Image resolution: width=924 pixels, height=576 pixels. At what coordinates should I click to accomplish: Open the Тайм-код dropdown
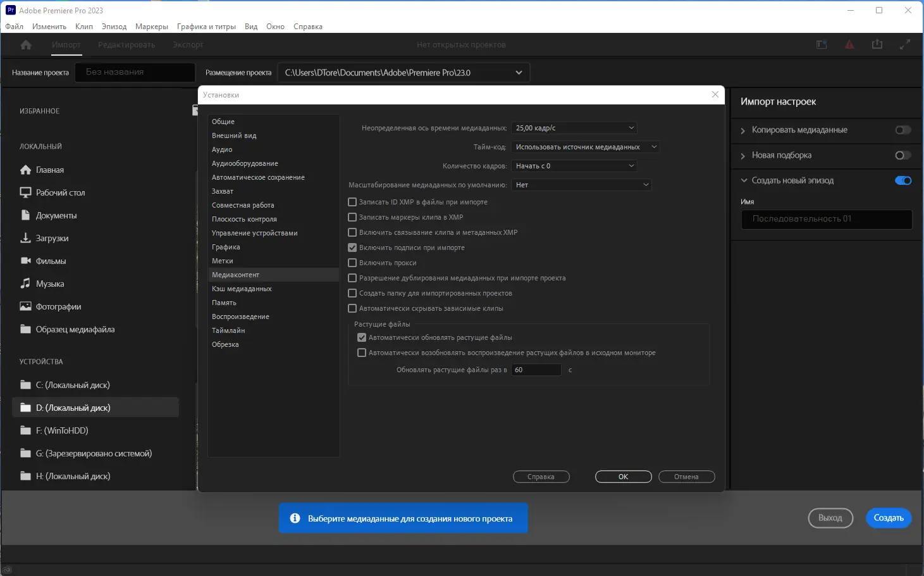point(586,147)
